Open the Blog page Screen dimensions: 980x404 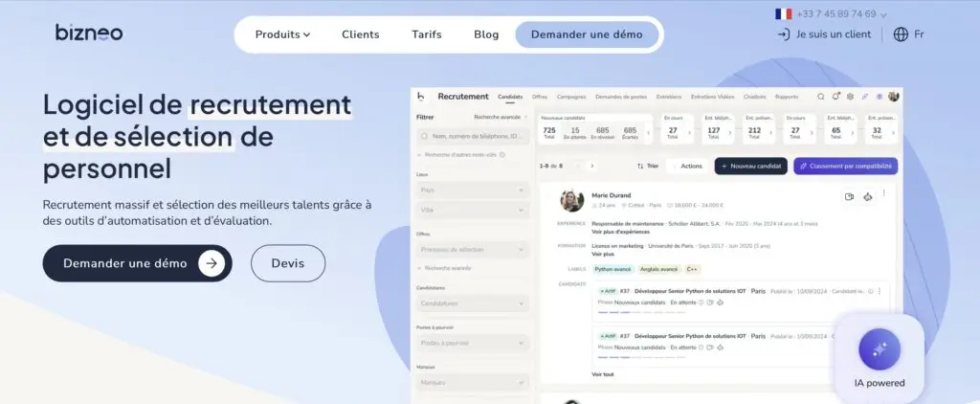coord(486,34)
